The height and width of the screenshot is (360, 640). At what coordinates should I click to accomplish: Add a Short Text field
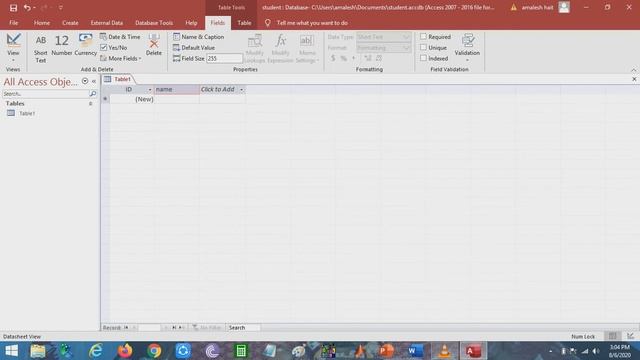coord(40,49)
